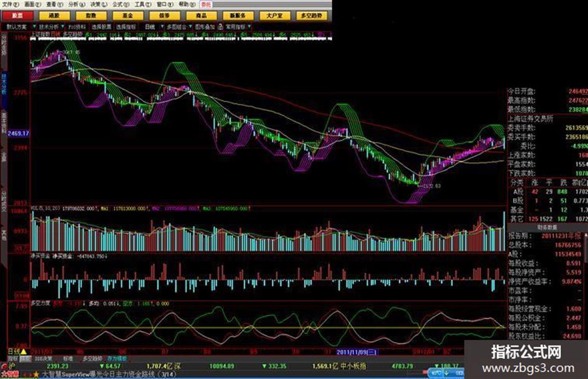Switch to the 标准 bottom tab
The width and height of the screenshot is (588, 379).
pyautogui.click(x=68, y=358)
